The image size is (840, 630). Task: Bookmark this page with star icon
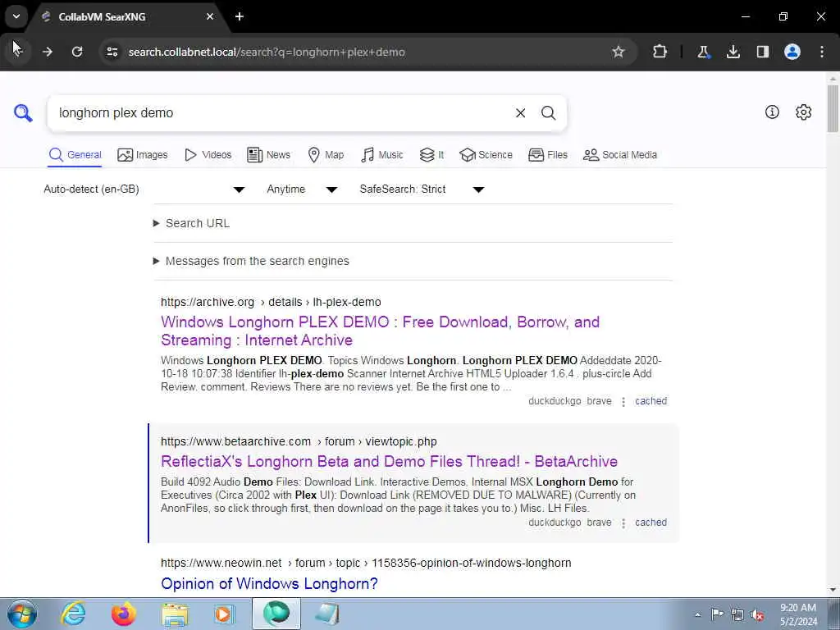coord(619,52)
